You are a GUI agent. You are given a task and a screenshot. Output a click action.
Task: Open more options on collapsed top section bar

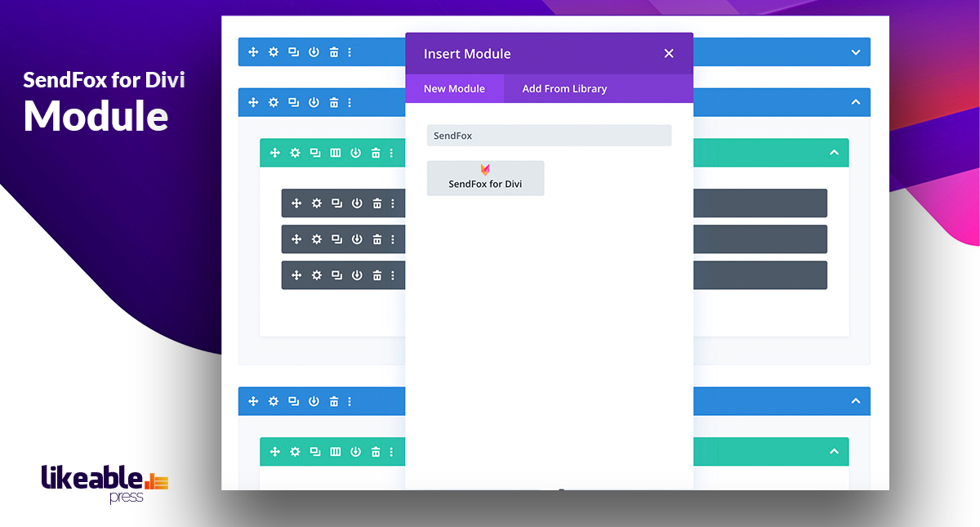pyautogui.click(x=350, y=52)
